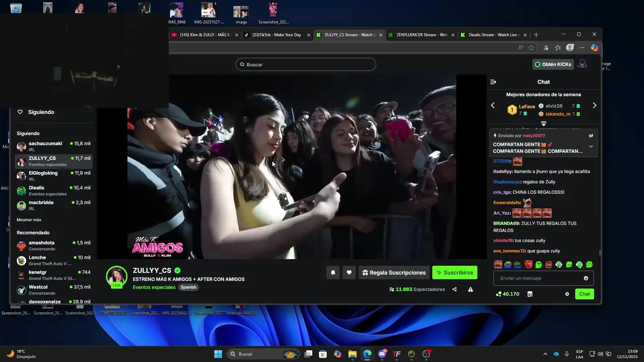
Task: Open Westcol recommended channel
Action: coord(53,290)
